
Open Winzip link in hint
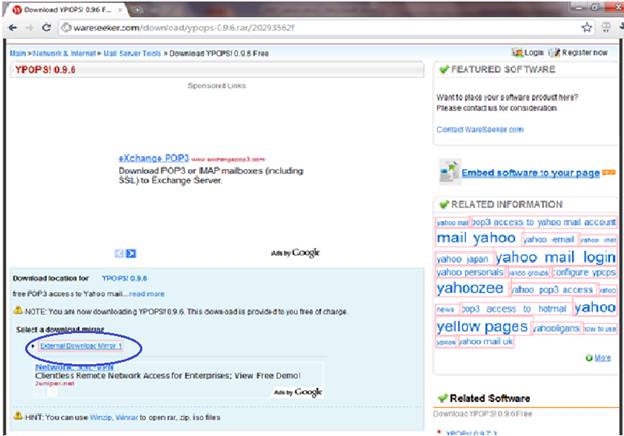pos(101,417)
